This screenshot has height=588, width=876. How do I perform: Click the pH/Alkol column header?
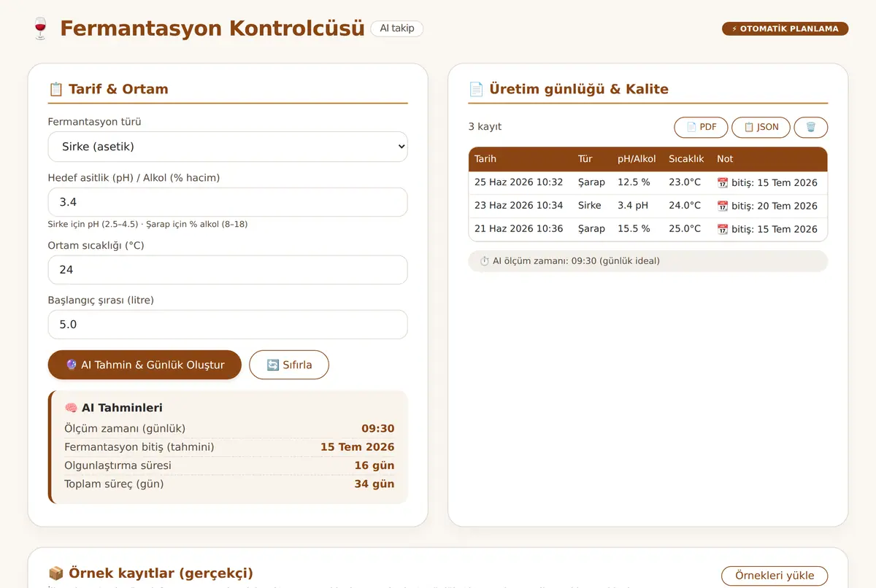point(637,159)
